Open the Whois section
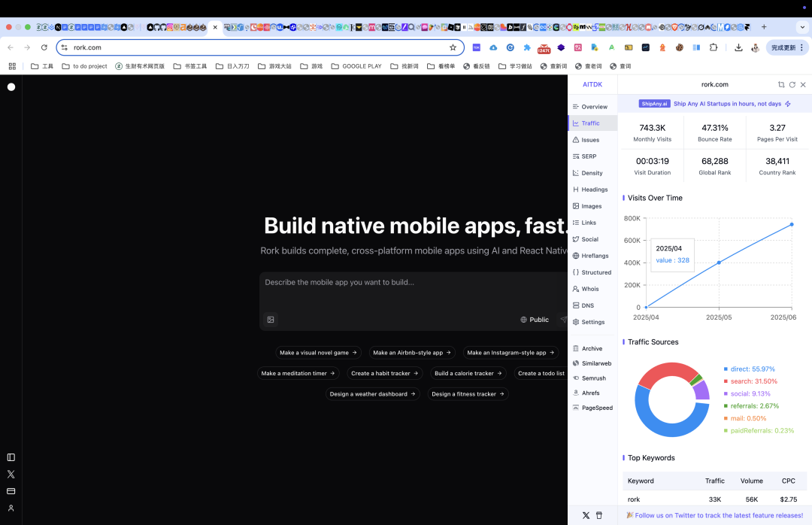 [x=586, y=289]
